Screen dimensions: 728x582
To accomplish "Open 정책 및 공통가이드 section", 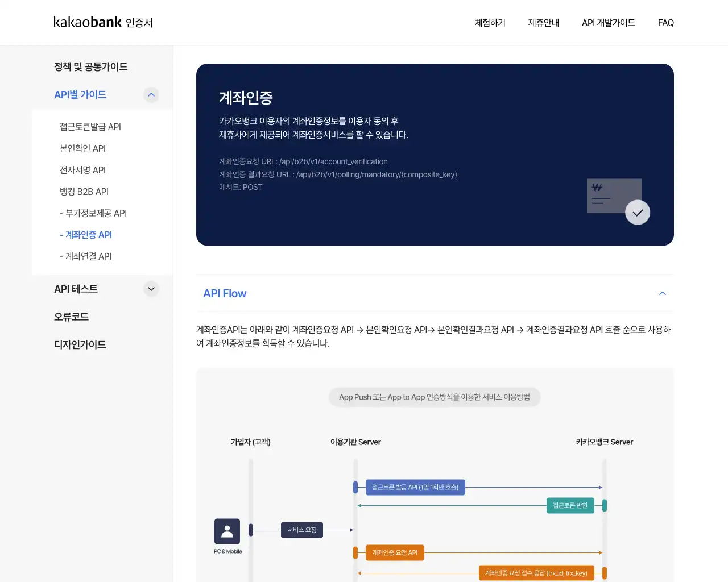I will click(90, 66).
